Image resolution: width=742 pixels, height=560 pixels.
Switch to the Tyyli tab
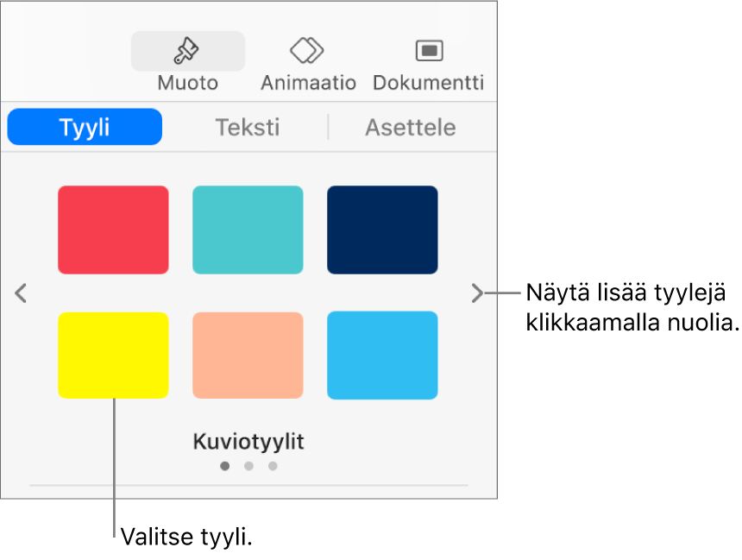pos(85,128)
